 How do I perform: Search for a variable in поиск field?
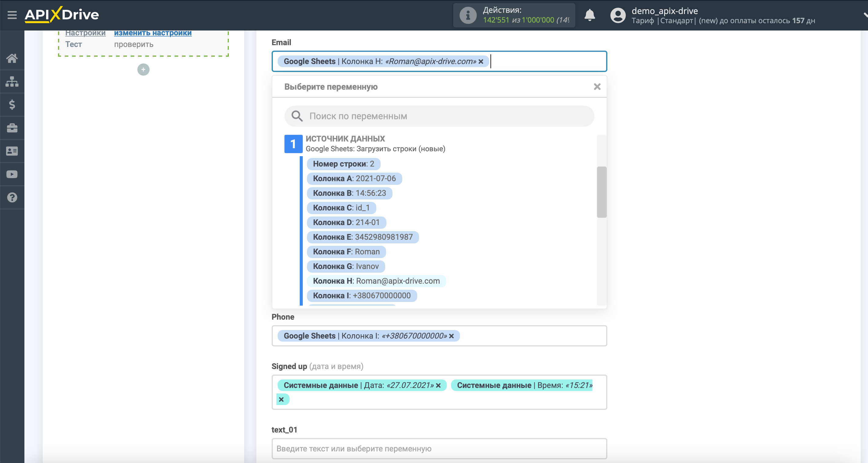pos(439,115)
